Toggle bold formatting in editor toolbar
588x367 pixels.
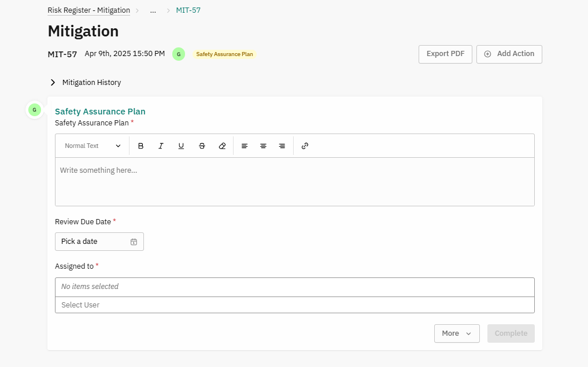tap(140, 146)
